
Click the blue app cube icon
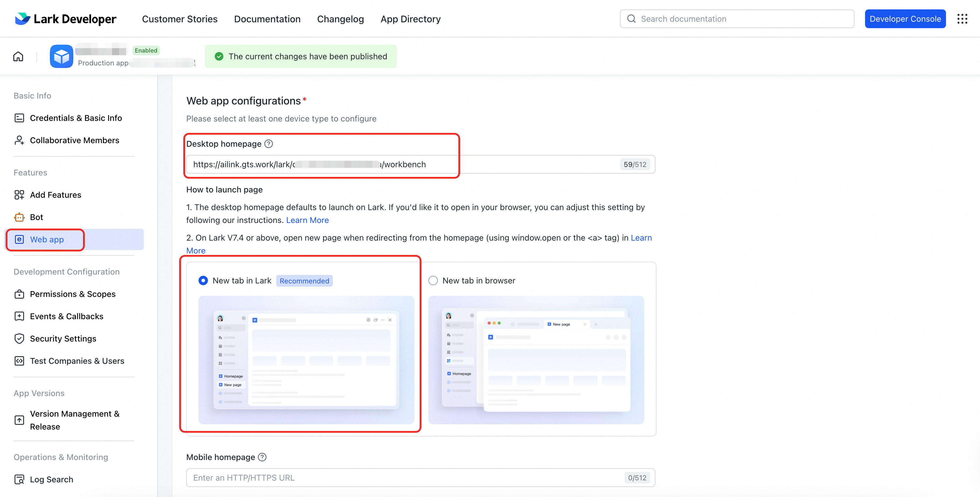click(x=61, y=56)
